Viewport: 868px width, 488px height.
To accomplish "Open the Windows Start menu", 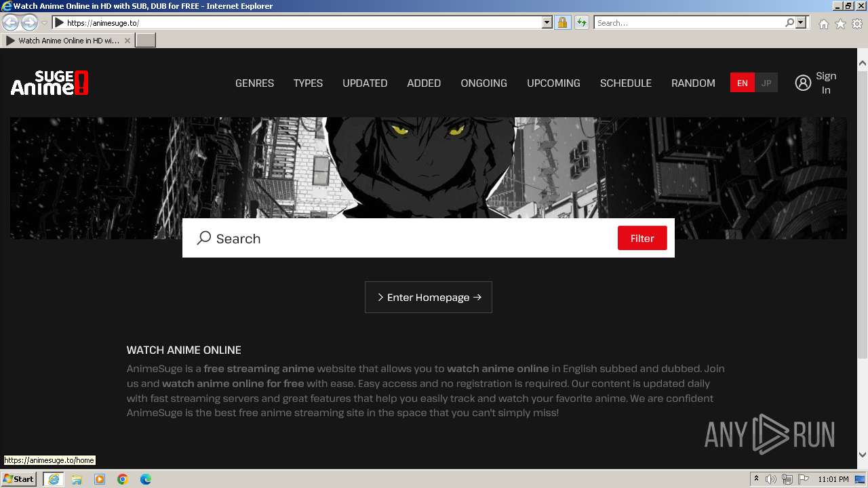I will click(19, 479).
